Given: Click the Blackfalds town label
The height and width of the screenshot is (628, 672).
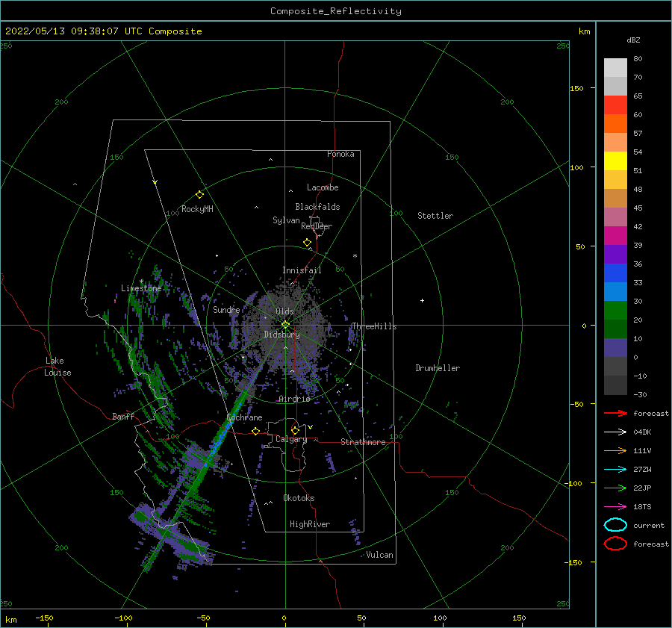Looking at the screenshot, I should 317,207.
